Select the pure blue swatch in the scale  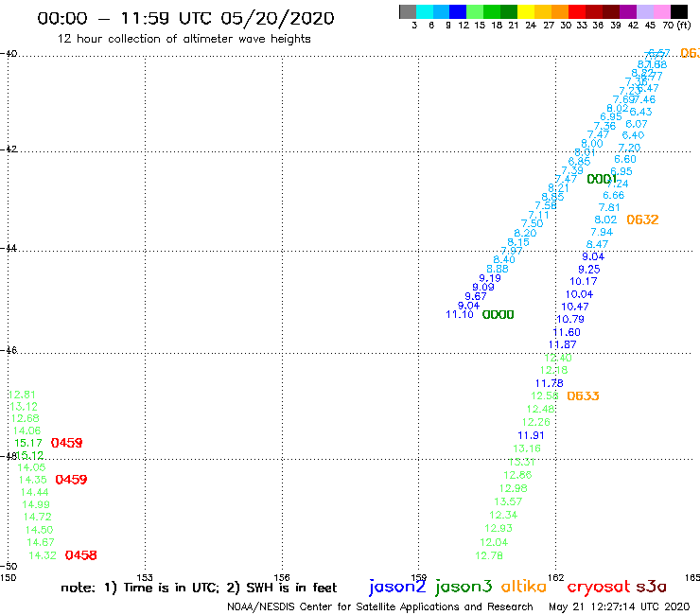pos(458,11)
